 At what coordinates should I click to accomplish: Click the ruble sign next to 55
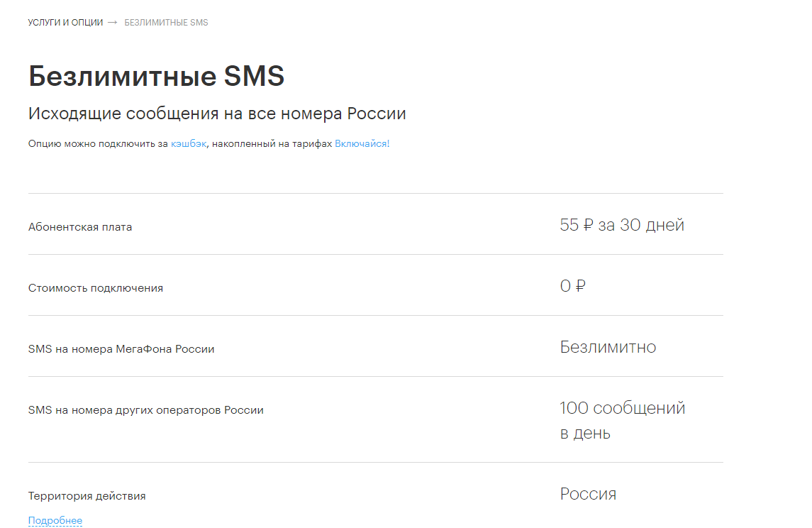point(588,225)
